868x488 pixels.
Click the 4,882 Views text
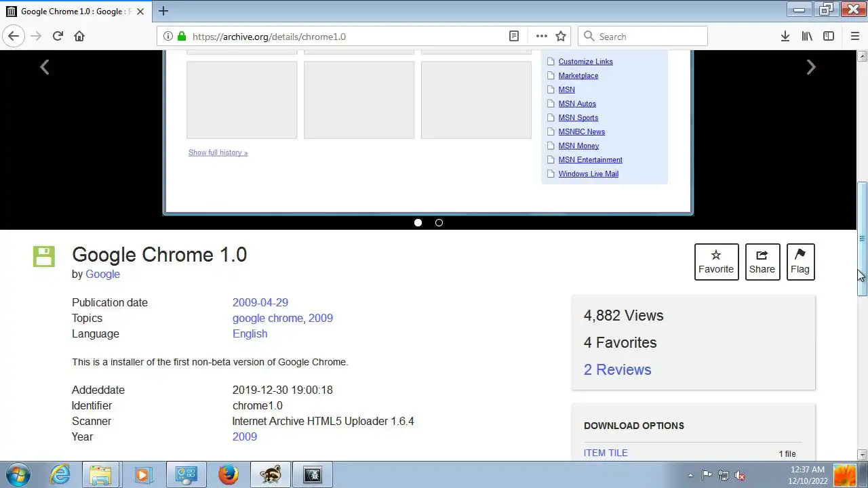click(x=623, y=315)
